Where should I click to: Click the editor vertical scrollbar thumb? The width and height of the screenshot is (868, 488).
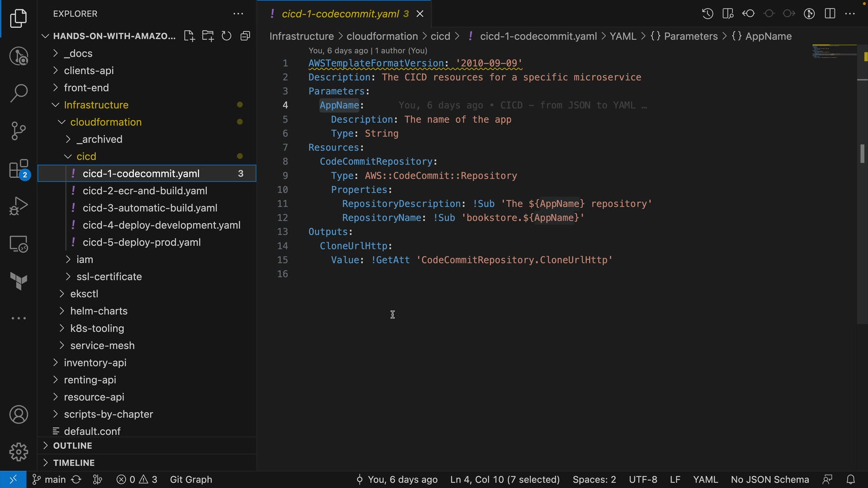(862, 154)
